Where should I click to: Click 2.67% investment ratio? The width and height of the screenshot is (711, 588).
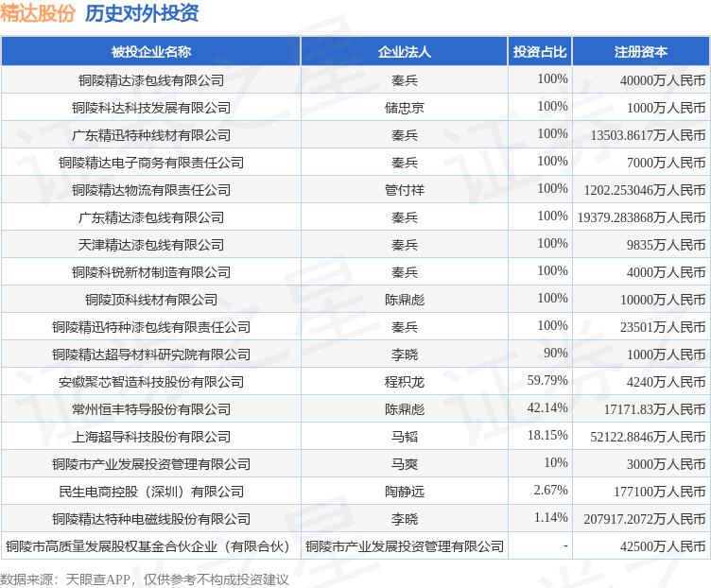point(550,490)
